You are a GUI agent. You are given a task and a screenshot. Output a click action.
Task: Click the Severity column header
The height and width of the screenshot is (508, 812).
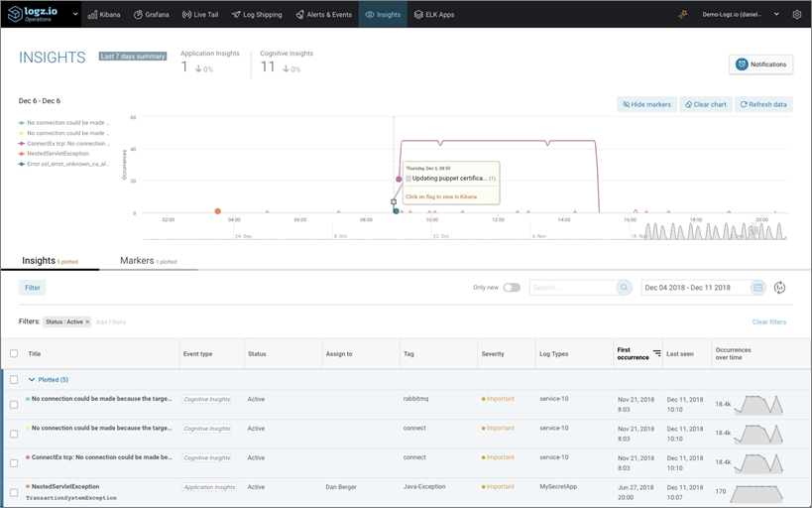point(493,354)
